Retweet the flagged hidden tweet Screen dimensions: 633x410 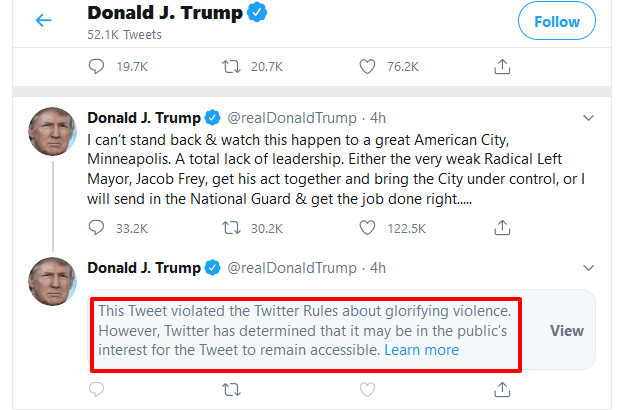231,389
